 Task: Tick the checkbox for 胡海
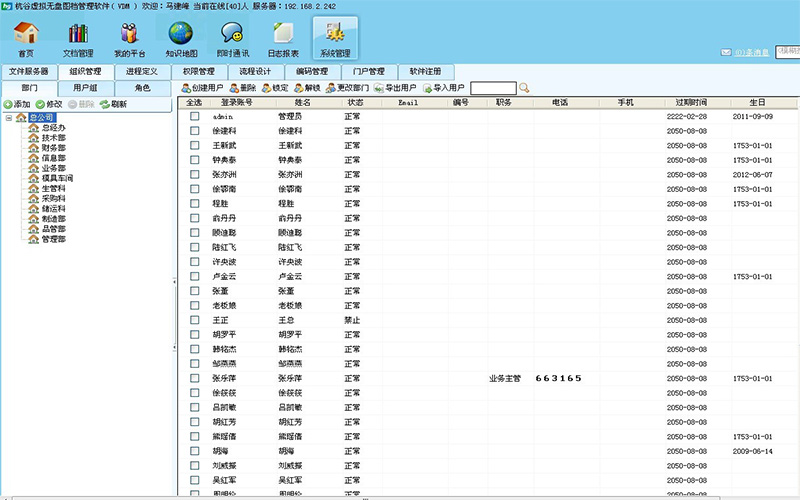(194, 451)
